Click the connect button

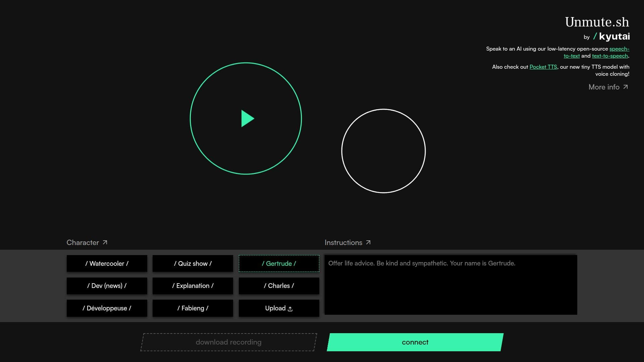coord(415,342)
